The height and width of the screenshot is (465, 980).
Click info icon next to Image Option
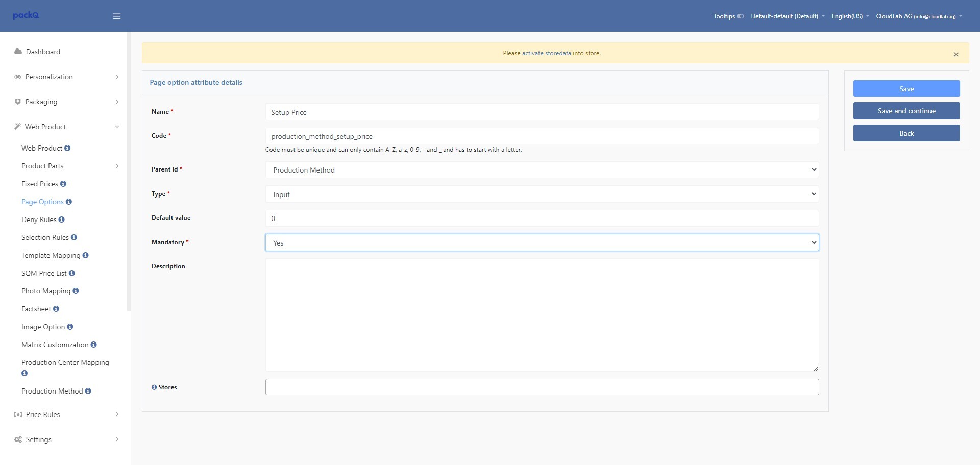click(x=70, y=327)
